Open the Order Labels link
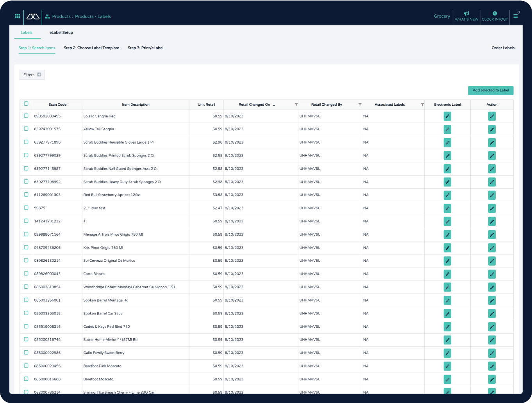Viewport: 532px width, 403px height. [x=503, y=48]
